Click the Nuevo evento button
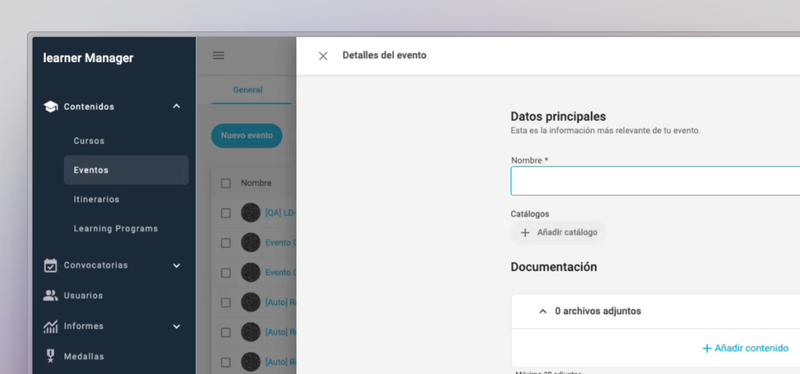800x374 pixels. click(x=247, y=136)
